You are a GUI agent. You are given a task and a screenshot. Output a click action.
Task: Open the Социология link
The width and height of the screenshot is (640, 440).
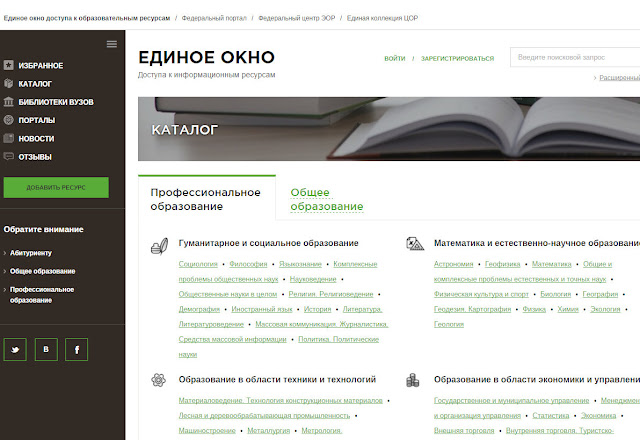198,264
